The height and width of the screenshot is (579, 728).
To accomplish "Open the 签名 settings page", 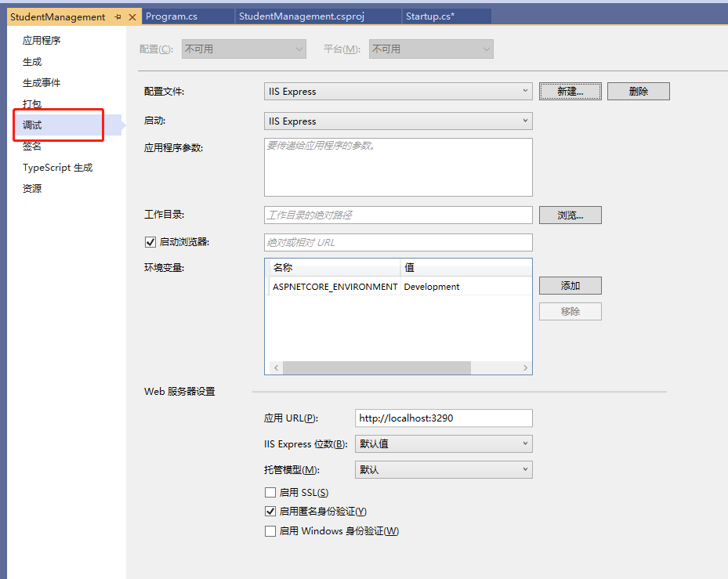I will click(x=32, y=147).
